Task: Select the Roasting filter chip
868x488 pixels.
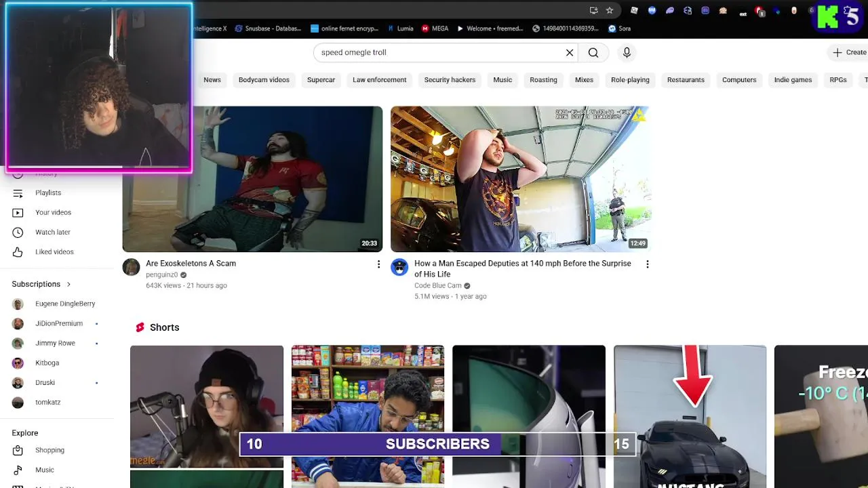Action: pyautogui.click(x=543, y=80)
